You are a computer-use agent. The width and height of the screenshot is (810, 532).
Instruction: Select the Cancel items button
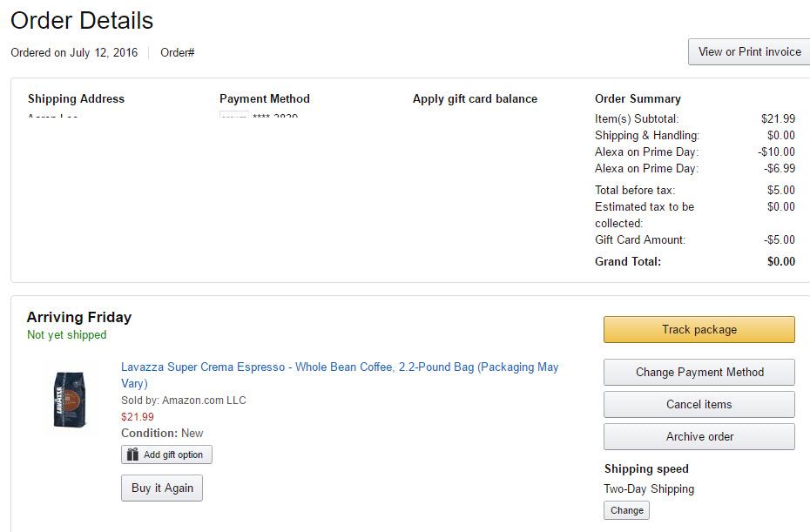[x=699, y=404]
